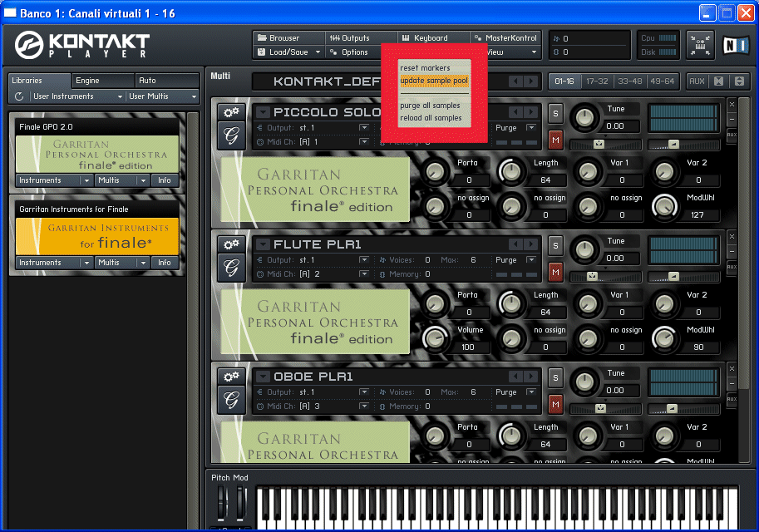Choose 'purge all samples' from menu
Screen dimensions: 759x532
coord(430,106)
